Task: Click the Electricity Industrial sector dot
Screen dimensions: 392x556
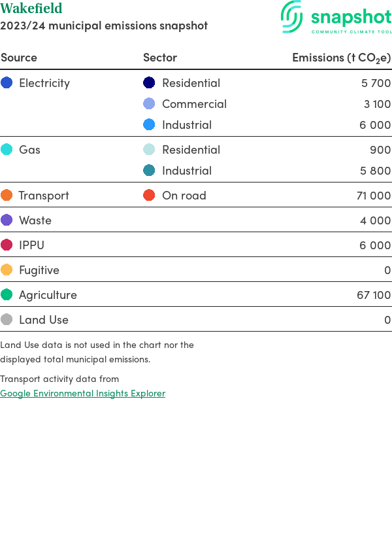Action: pyautogui.click(x=149, y=124)
